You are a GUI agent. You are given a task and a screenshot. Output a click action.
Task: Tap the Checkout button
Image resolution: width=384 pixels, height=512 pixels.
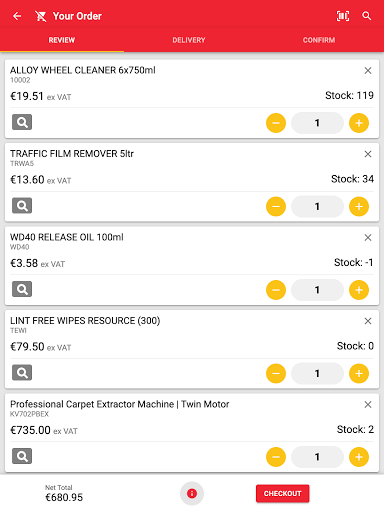282,493
